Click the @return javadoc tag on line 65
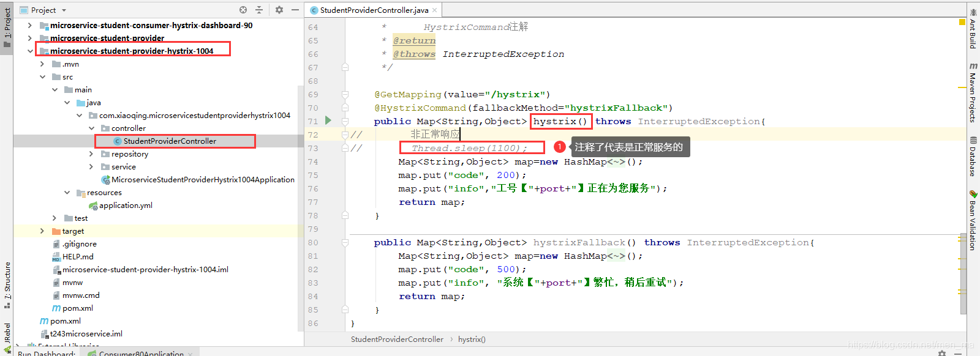980x356 pixels. 414,40
